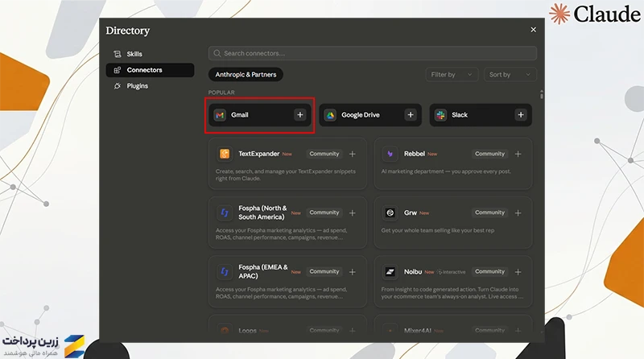Click Fospha EMEA & APAC logo

coord(225,272)
